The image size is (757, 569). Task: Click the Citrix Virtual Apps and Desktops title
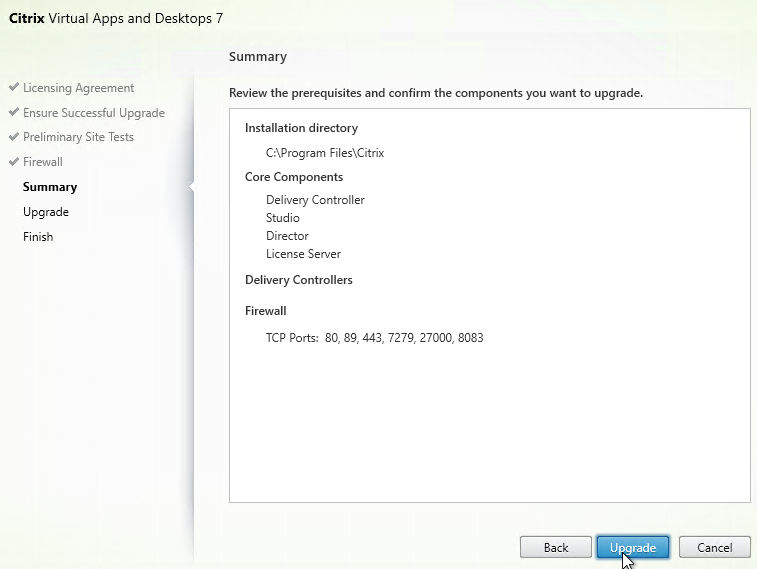click(x=116, y=18)
